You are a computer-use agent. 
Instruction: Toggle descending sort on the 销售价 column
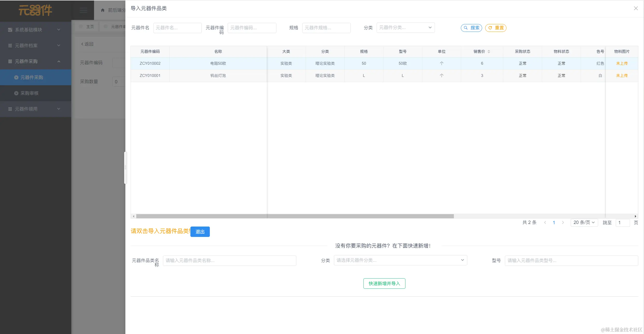pyautogui.click(x=489, y=53)
